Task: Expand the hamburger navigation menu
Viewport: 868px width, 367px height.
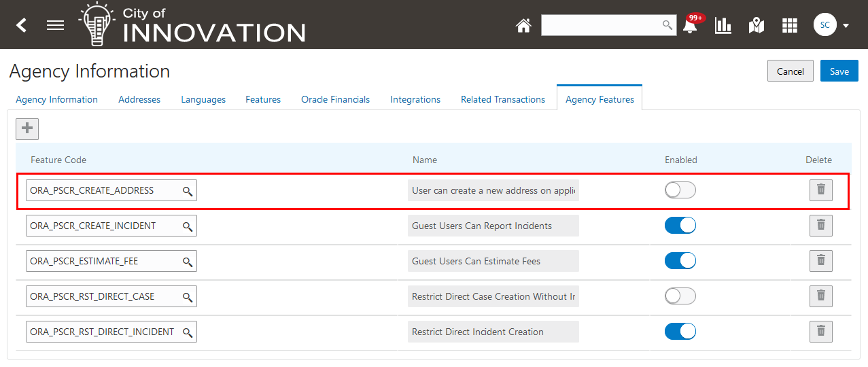Action: pyautogui.click(x=55, y=26)
